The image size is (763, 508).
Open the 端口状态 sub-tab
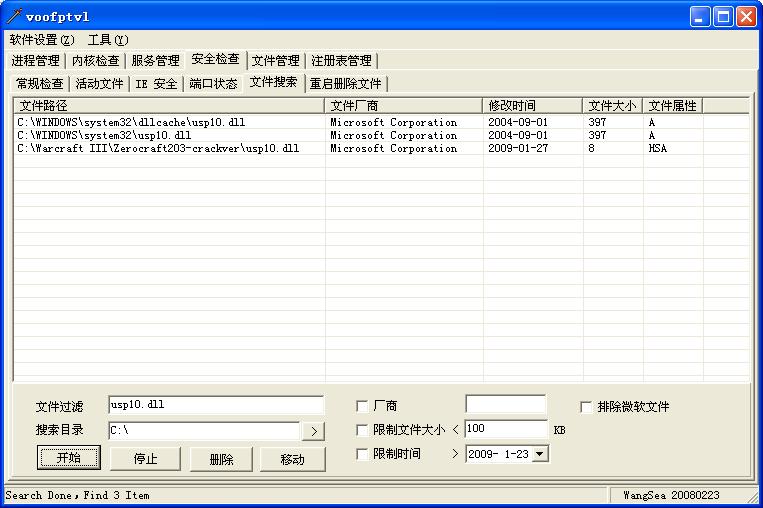pyautogui.click(x=213, y=84)
